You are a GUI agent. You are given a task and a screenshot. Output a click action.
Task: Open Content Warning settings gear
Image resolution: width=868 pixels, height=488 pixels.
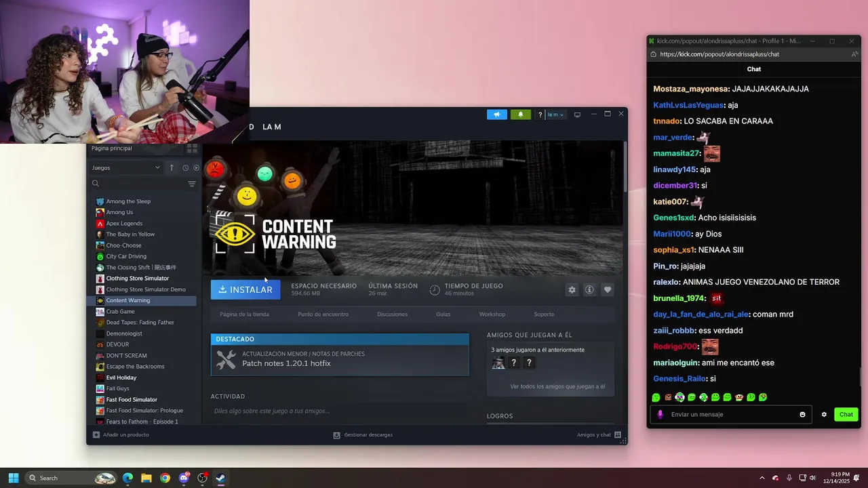[x=572, y=289]
